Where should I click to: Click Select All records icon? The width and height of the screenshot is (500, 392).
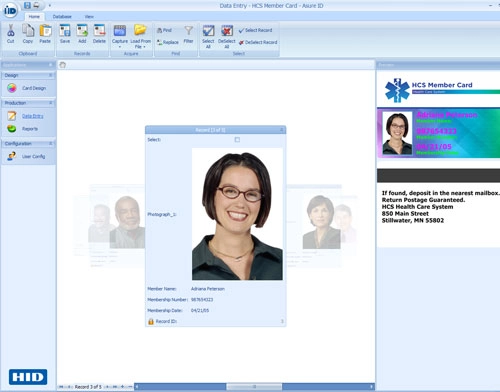(x=208, y=37)
